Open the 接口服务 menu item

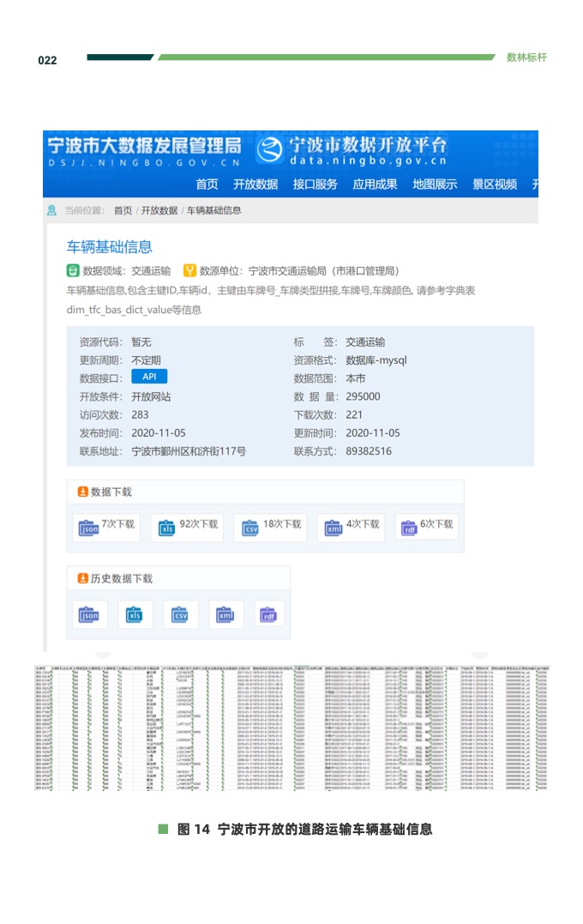coord(315,184)
